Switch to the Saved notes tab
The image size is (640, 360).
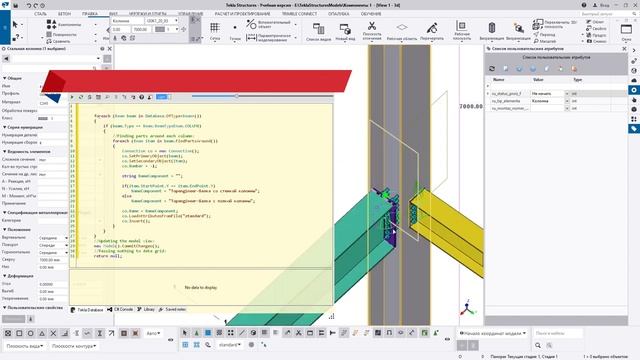point(172,309)
